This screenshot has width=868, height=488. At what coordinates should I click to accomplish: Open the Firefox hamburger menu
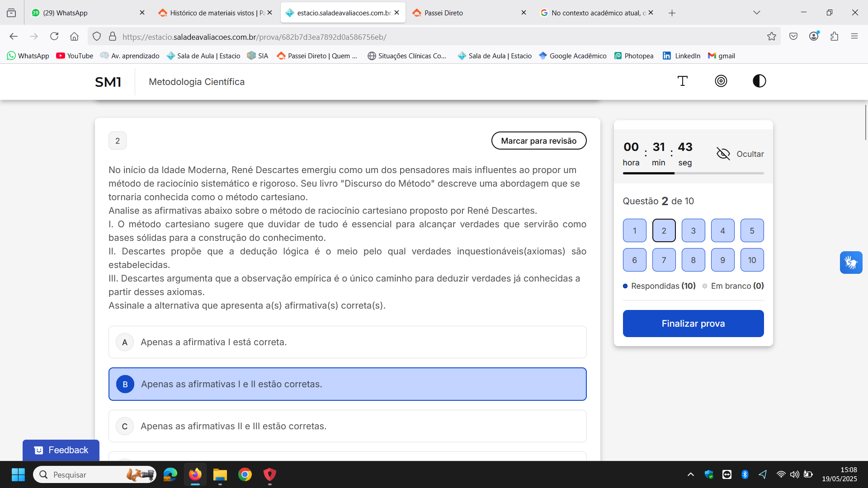tap(854, 37)
